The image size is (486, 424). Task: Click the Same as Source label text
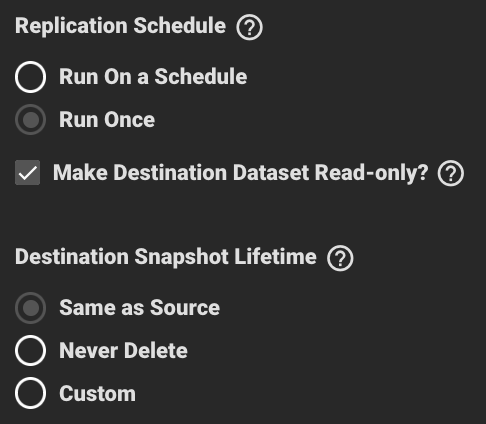click(139, 307)
